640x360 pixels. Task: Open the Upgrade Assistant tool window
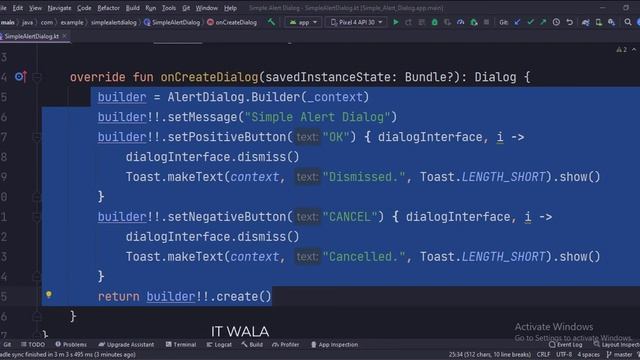point(127,344)
